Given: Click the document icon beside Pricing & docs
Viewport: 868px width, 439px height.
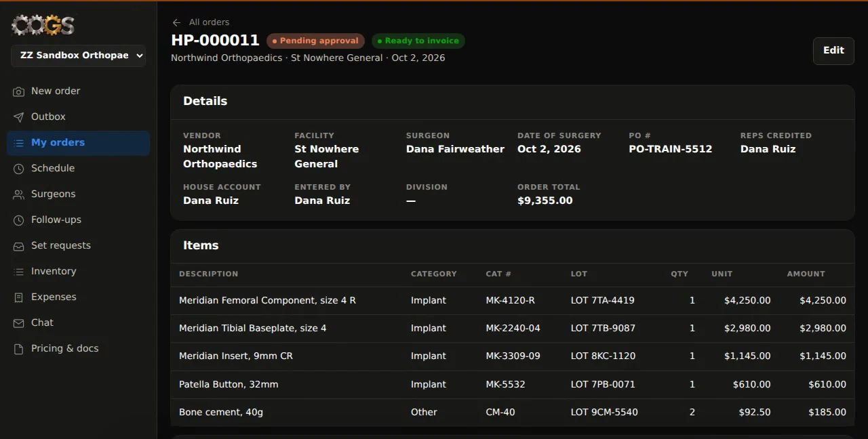Looking at the screenshot, I should pyautogui.click(x=18, y=349).
